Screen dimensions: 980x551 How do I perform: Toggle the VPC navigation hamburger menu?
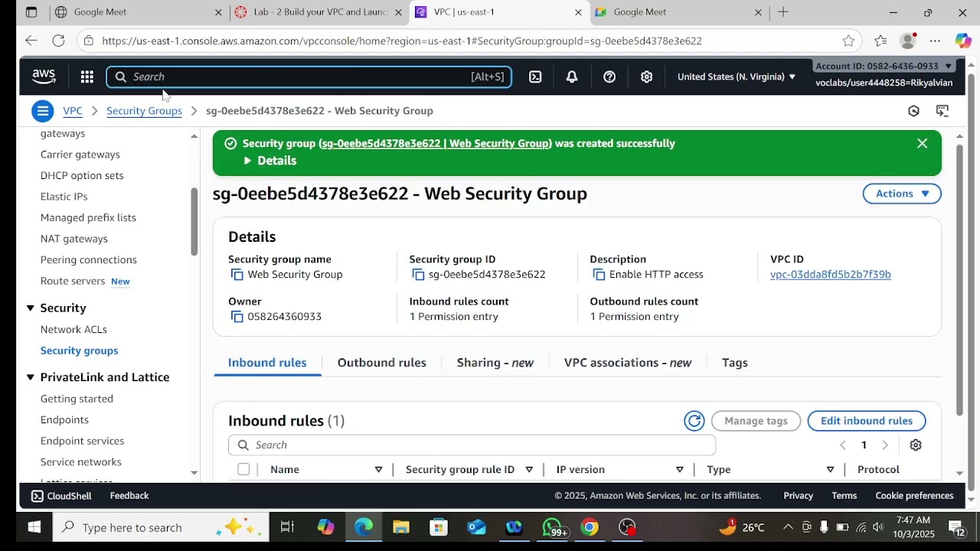43,111
